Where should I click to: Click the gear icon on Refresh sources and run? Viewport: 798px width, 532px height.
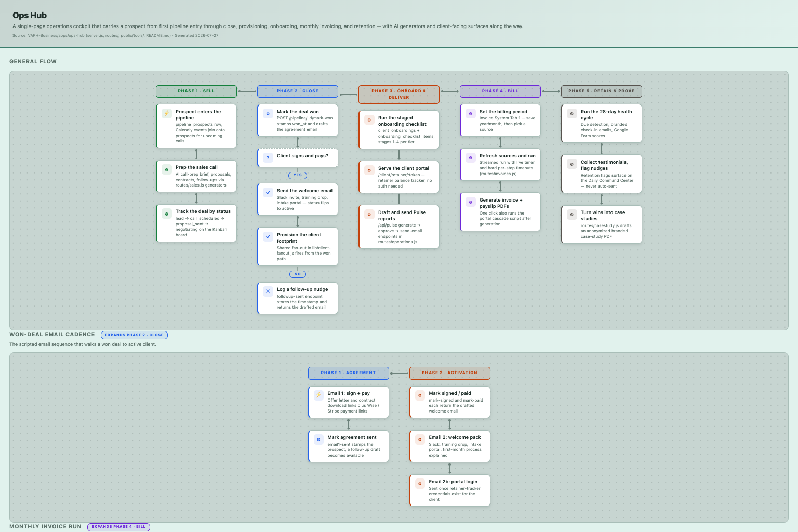pyautogui.click(x=471, y=158)
